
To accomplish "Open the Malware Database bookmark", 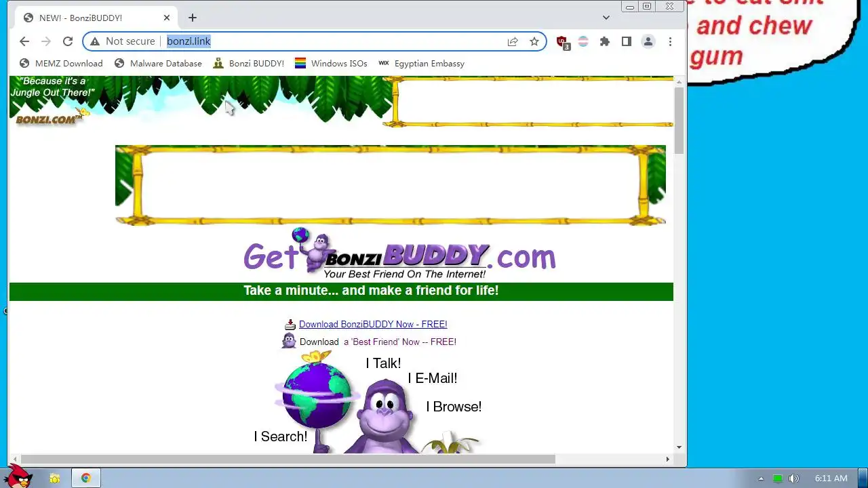I will [x=158, y=63].
